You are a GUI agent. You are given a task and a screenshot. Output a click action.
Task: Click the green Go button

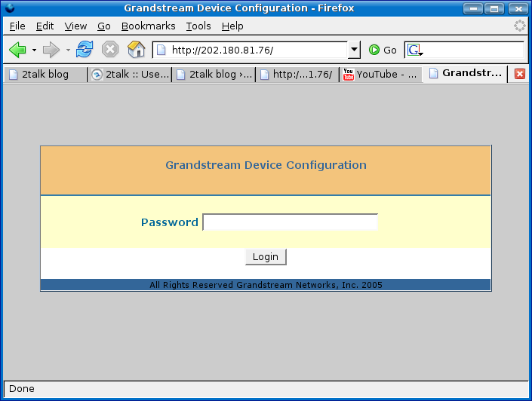(x=383, y=51)
